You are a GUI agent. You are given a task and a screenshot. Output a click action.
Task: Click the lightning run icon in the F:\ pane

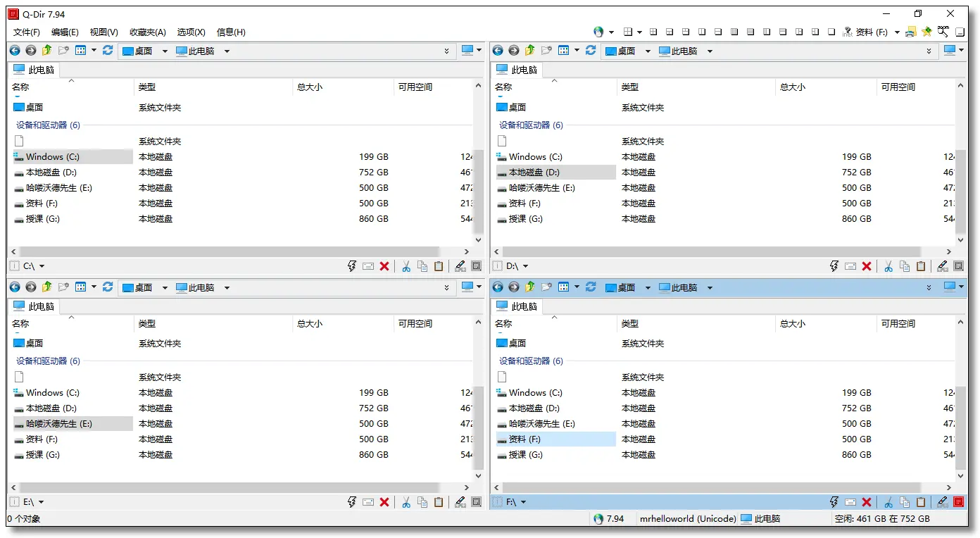834,502
